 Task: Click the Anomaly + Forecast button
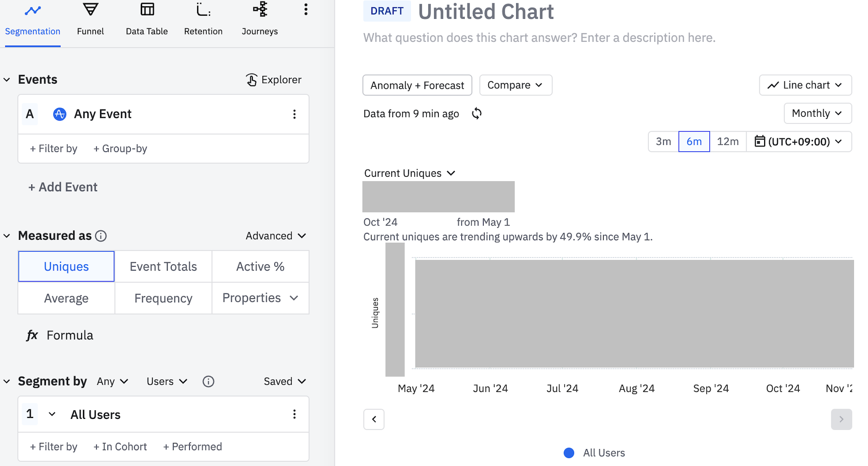(417, 85)
